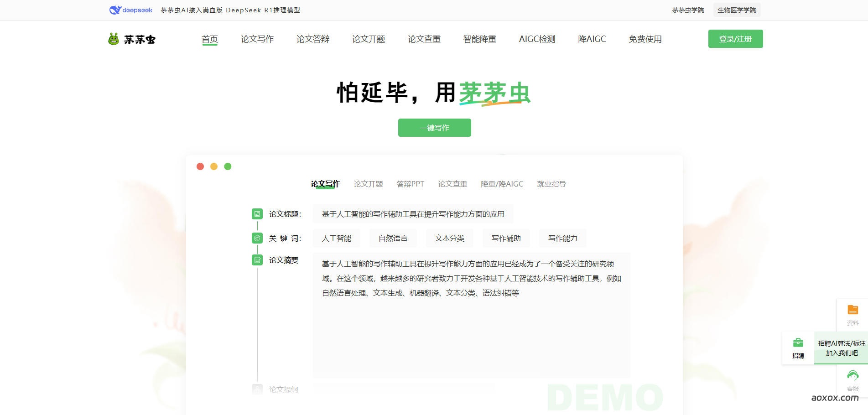The height and width of the screenshot is (415, 868).
Task: Click the 论文标题 green icon
Action: [x=257, y=214]
